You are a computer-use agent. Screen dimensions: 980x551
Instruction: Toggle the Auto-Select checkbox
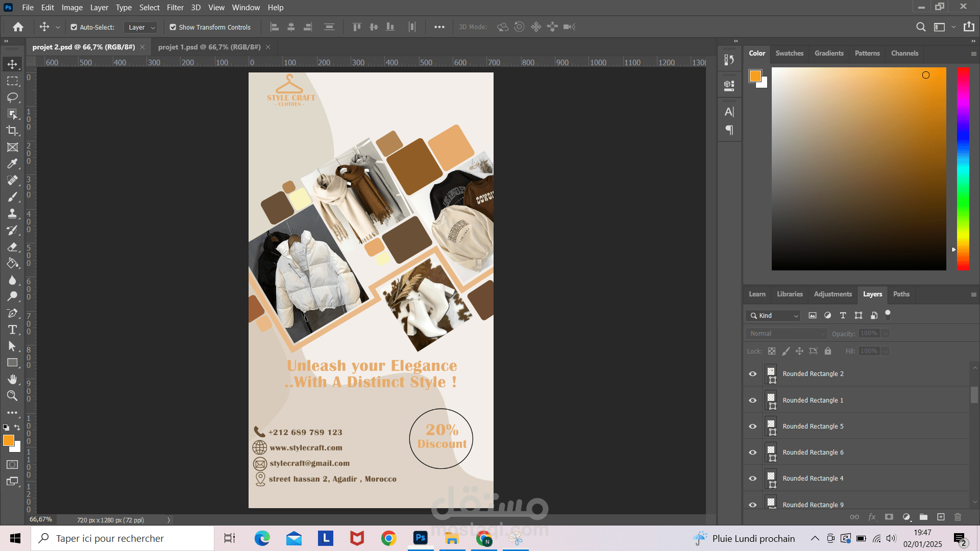click(x=74, y=27)
